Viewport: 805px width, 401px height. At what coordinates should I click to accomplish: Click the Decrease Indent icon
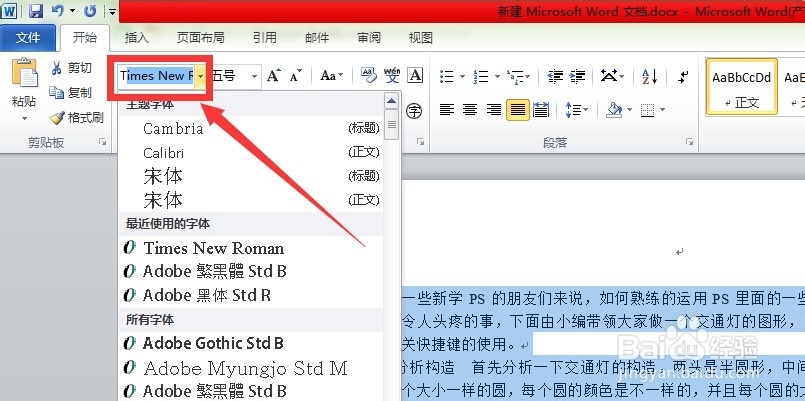(x=555, y=77)
